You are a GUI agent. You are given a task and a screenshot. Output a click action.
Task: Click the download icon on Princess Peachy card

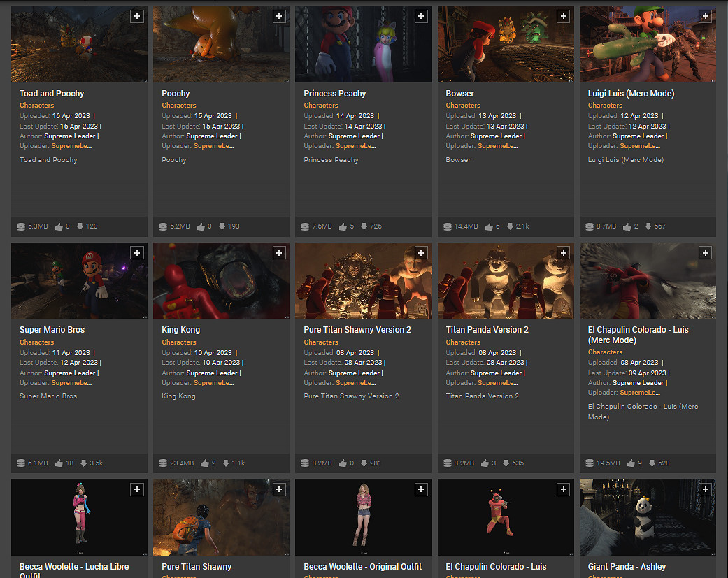click(364, 226)
